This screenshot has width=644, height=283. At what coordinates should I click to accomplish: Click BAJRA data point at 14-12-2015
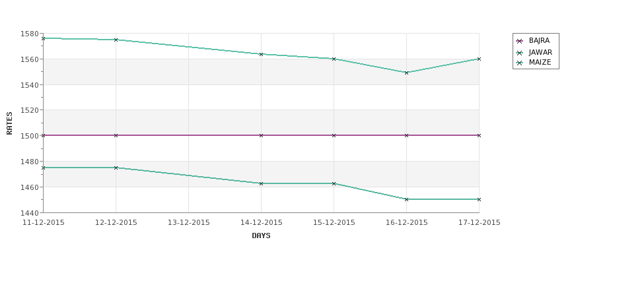tap(261, 135)
